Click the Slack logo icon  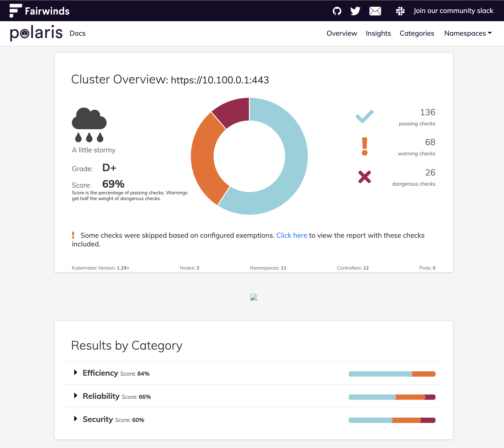click(x=400, y=11)
